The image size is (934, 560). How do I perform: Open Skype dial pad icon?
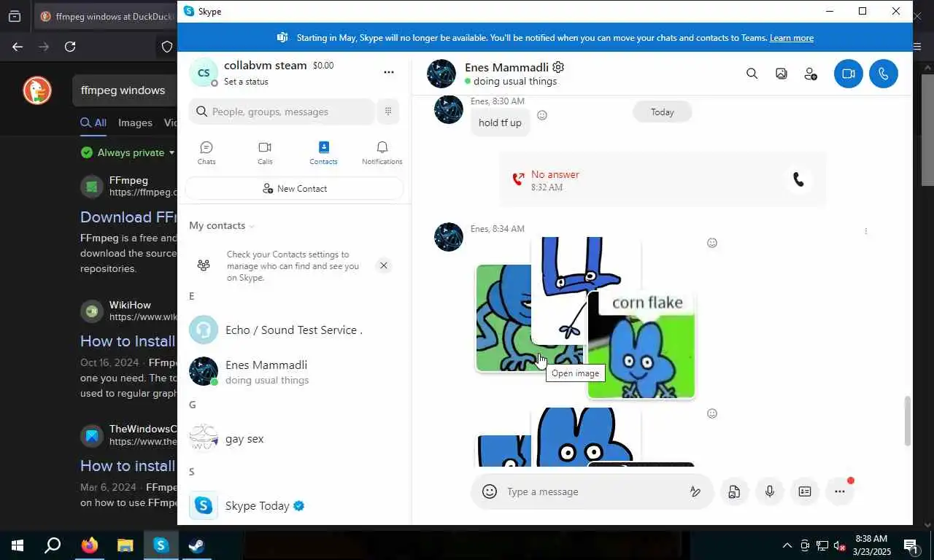pyautogui.click(x=388, y=112)
